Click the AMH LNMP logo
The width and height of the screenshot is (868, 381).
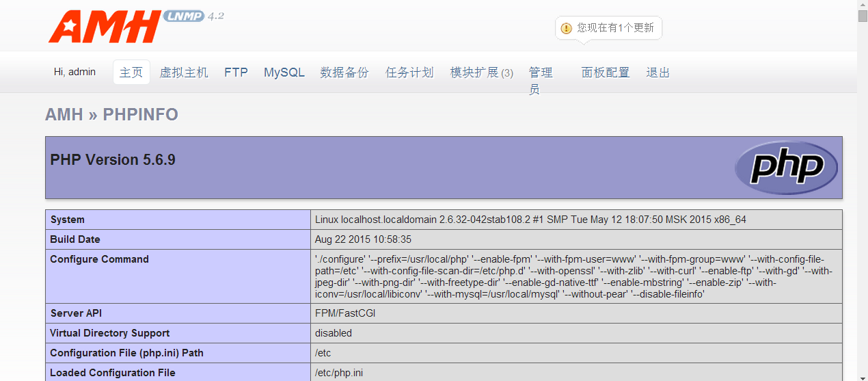136,27
